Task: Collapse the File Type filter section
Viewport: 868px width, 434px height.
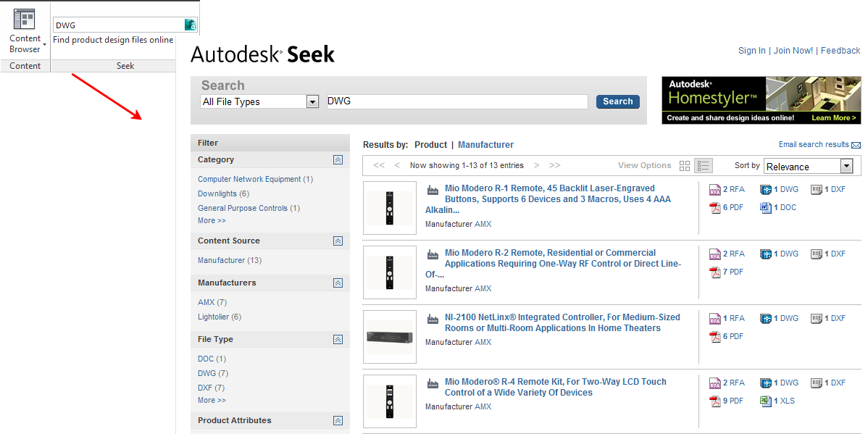Action: (x=338, y=340)
